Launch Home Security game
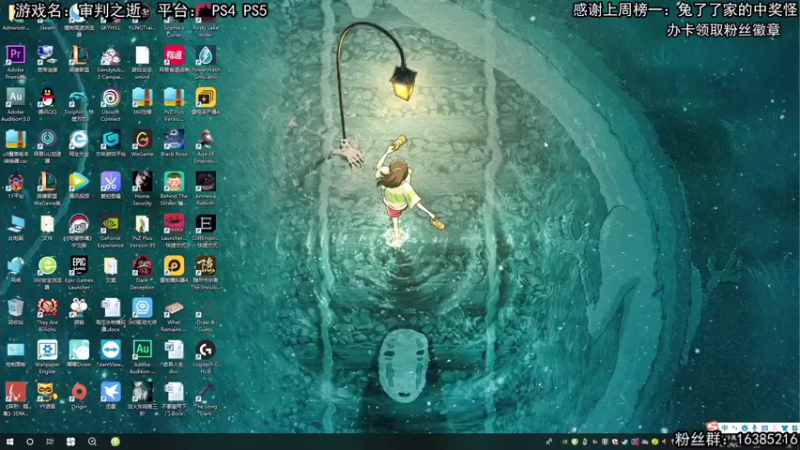 (142, 181)
